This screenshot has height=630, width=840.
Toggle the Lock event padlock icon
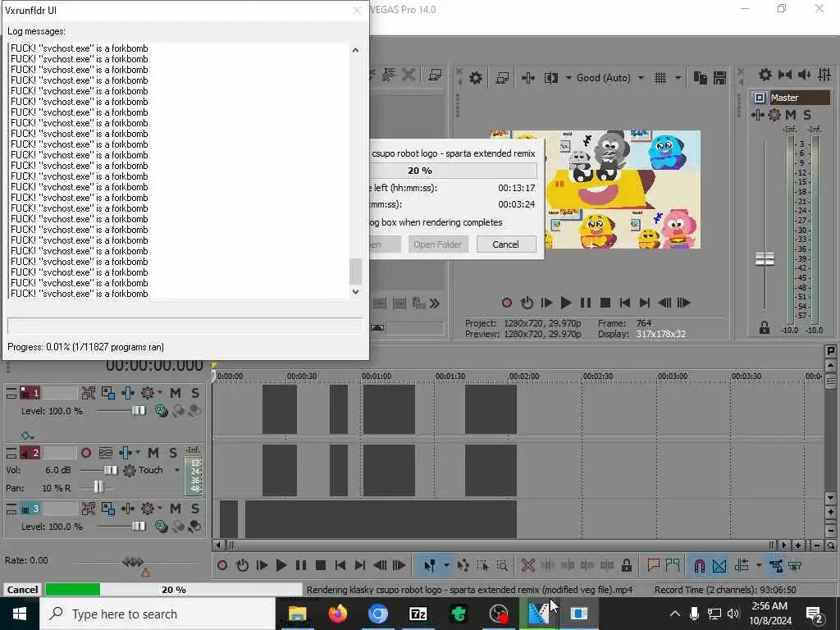626,565
